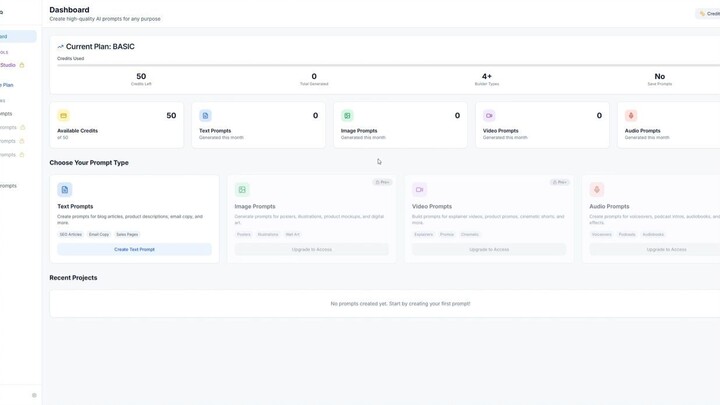Click the 'Create high-quality AI prompts' subtitle
Image resolution: width=720 pixels, height=405 pixels.
click(x=105, y=19)
